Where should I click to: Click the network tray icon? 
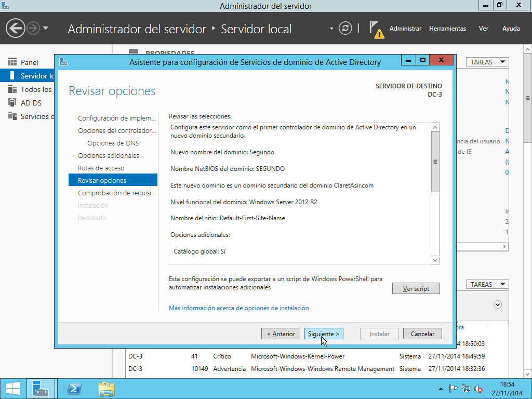click(x=466, y=389)
